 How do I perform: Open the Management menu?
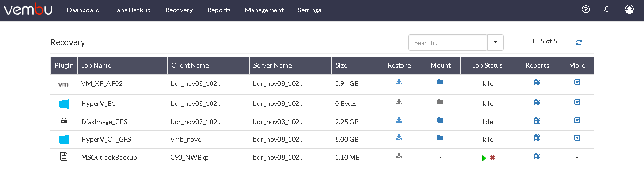264,10
